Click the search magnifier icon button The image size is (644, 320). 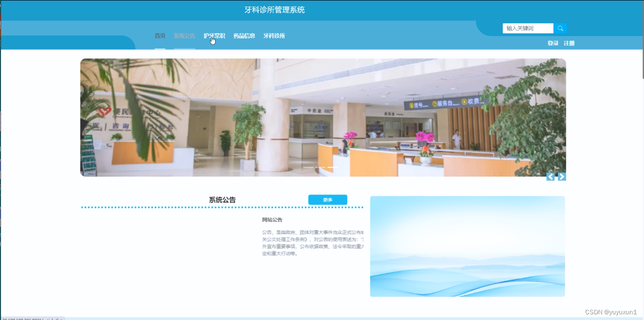560,28
